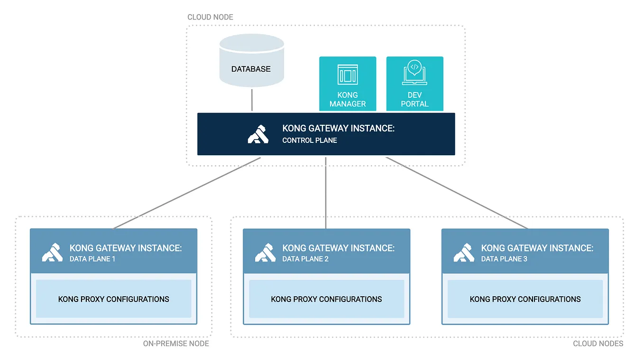This screenshot has width=644, height=357.
Task: Select the Kong Manager icon
Action: 348,75
